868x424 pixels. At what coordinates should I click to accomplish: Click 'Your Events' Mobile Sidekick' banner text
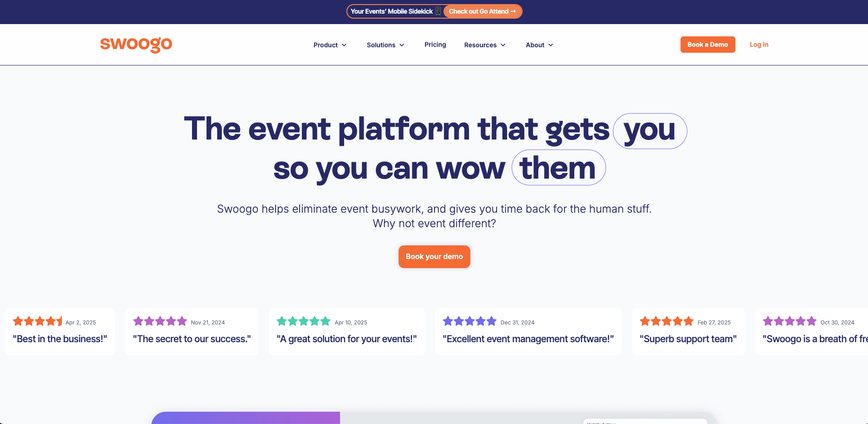click(x=391, y=11)
